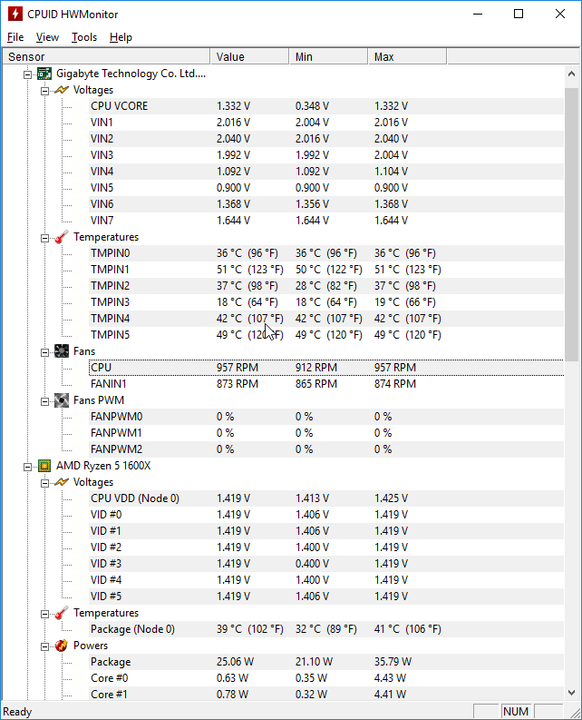This screenshot has height=720, width=582.
Task: Click the AMD Ryzen 5 1600X CPU icon
Action: pos(45,466)
